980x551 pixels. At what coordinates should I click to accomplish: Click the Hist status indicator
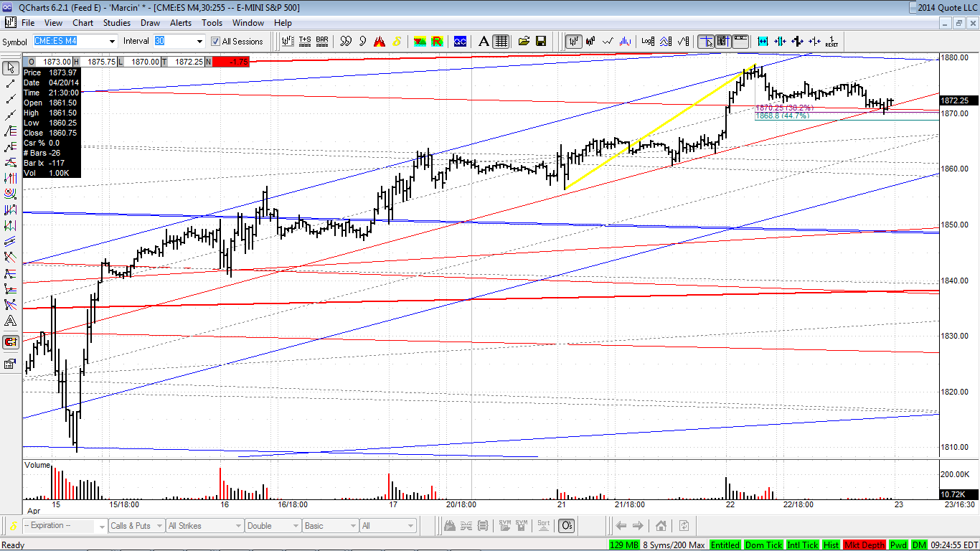[831, 545]
